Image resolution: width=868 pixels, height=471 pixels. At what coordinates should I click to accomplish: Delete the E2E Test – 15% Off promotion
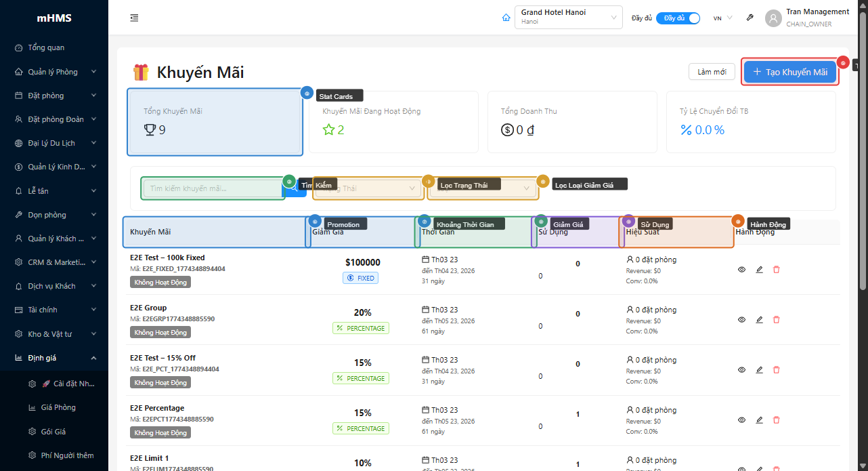point(777,370)
